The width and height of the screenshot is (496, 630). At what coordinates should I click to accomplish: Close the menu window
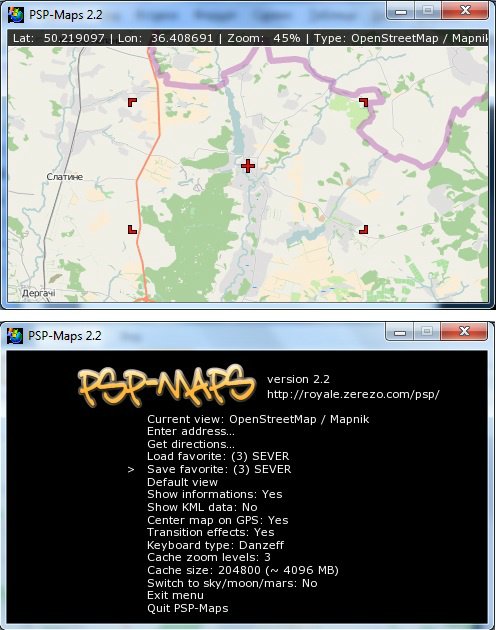click(x=464, y=332)
